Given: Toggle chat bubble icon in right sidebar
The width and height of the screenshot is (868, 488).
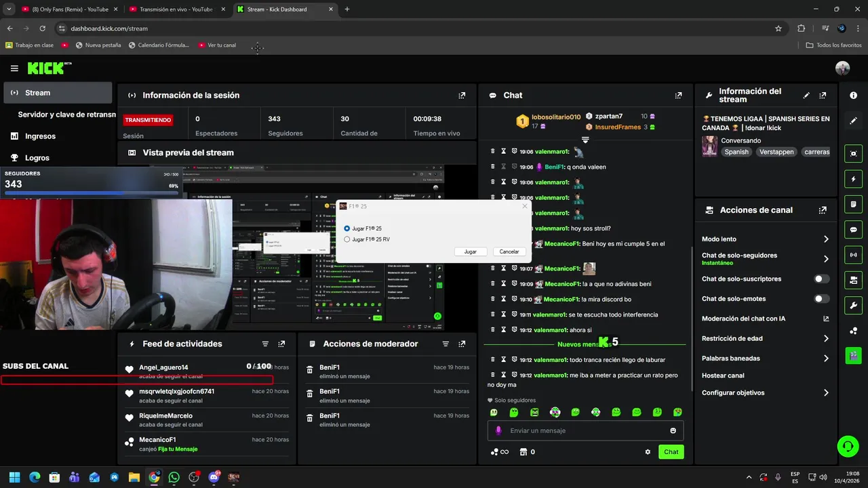Looking at the screenshot, I should (x=853, y=229).
